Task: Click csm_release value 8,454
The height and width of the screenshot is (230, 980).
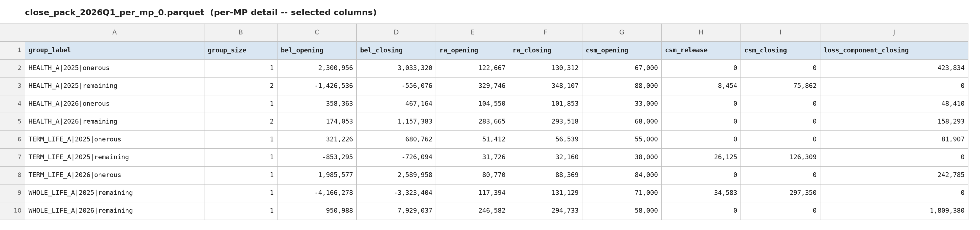Action: point(701,86)
